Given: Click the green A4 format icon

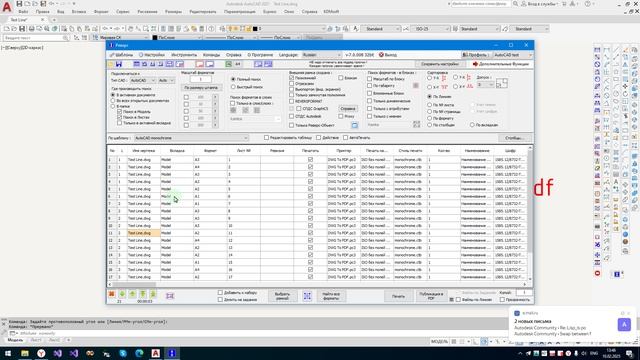Looking at the screenshot, I should (229, 64).
